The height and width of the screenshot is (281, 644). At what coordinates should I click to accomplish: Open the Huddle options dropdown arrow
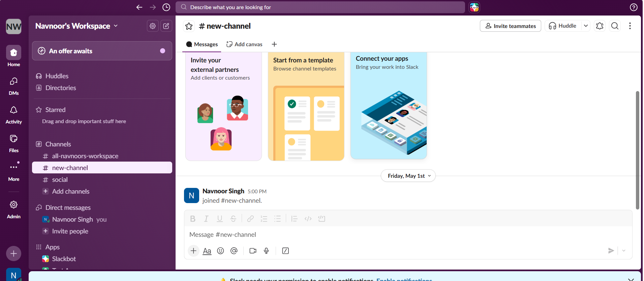click(x=586, y=26)
